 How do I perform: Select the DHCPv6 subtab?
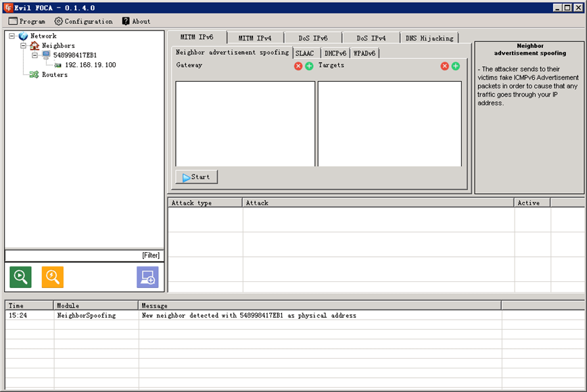[335, 53]
